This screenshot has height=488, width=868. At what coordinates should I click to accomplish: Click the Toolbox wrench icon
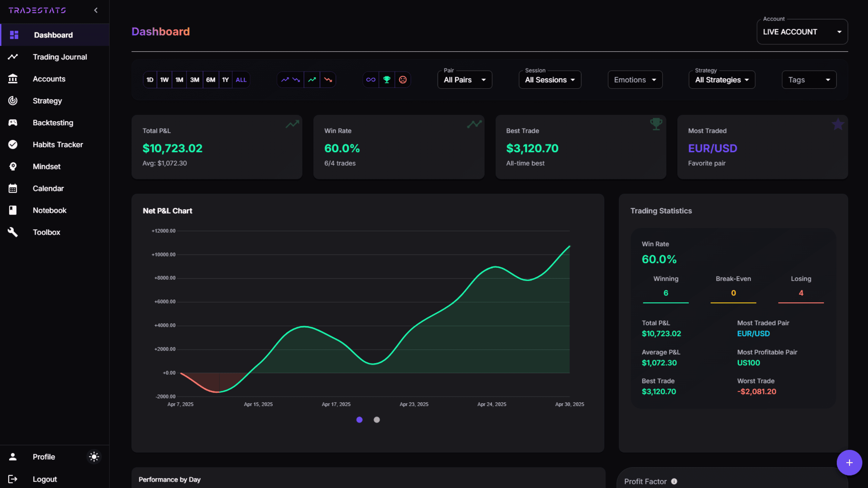click(13, 232)
